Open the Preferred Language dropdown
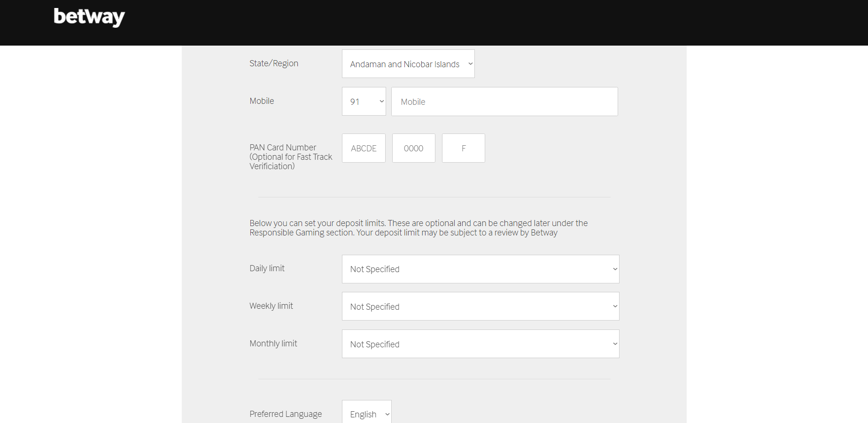 tap(366, 414)
